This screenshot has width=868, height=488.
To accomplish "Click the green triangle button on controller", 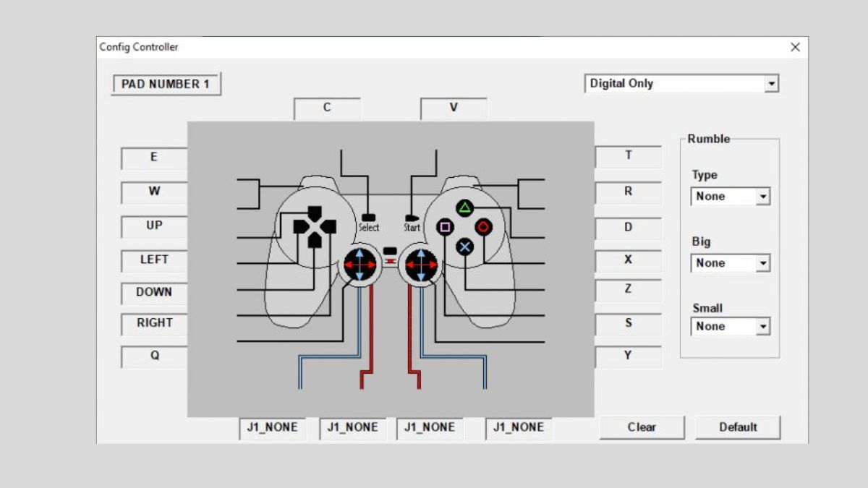I will [464, 208].
